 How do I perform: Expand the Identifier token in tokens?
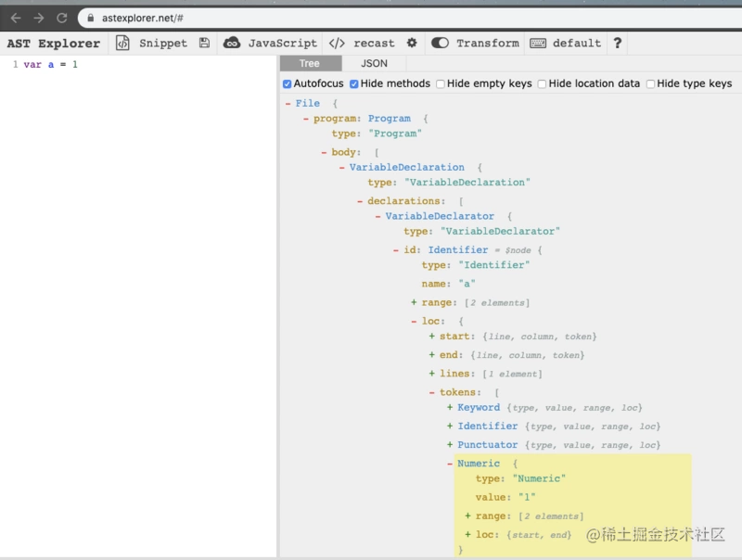[x=450, y=426]
